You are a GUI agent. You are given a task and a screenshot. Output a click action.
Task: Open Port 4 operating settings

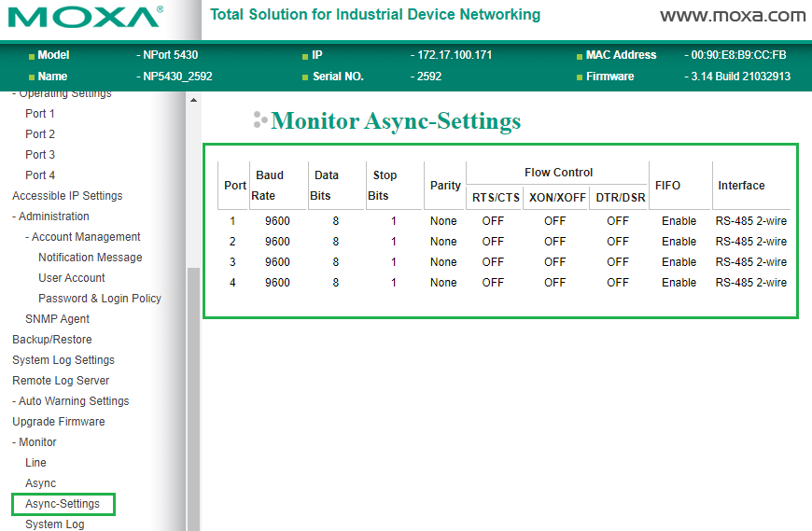point(40,175)
